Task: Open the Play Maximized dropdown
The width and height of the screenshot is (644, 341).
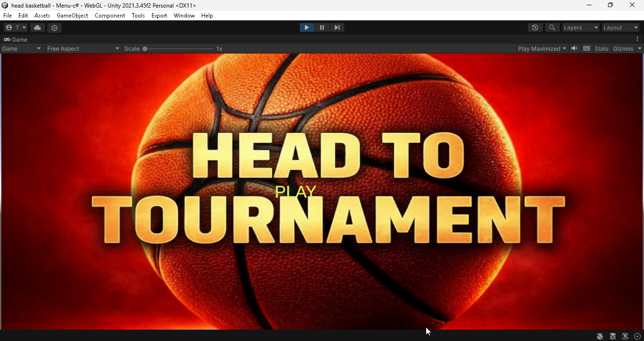Action: coord(542,49)
